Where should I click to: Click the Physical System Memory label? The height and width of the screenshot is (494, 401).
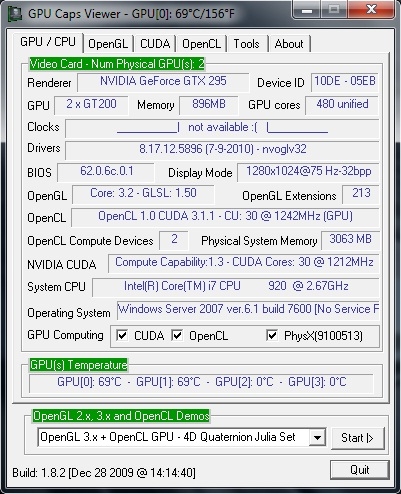tap(259, 241)
